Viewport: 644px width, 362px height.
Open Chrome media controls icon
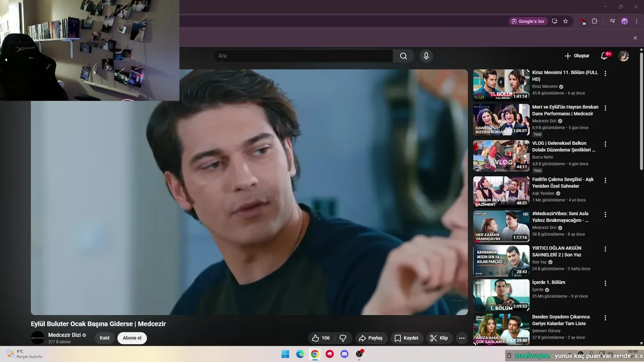(x=612, y=21)
